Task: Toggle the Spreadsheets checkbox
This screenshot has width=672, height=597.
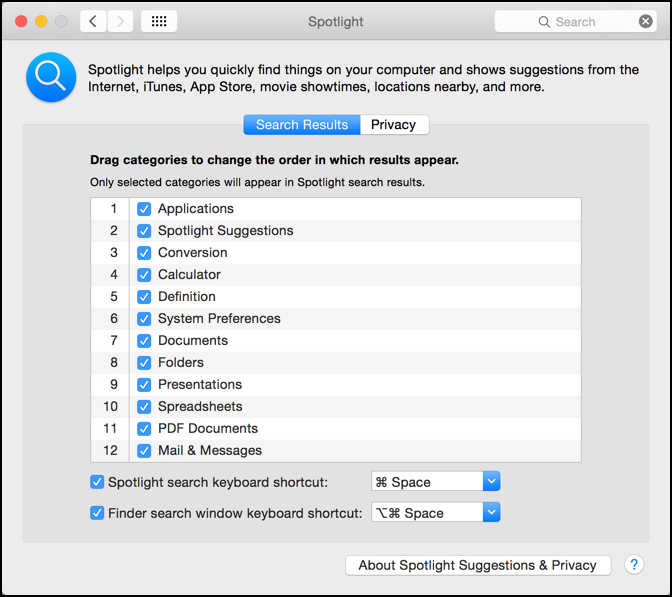Action: point(144,407)
